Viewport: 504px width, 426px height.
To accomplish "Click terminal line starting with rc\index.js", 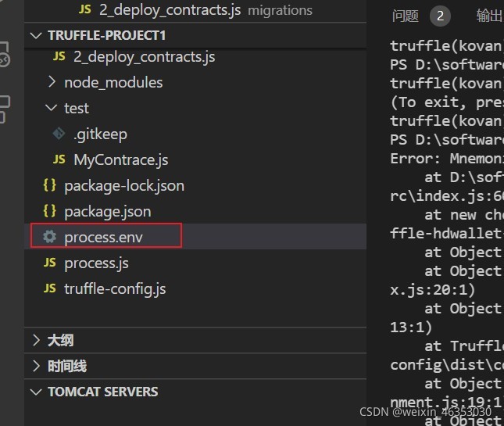I will pos(447,196).
